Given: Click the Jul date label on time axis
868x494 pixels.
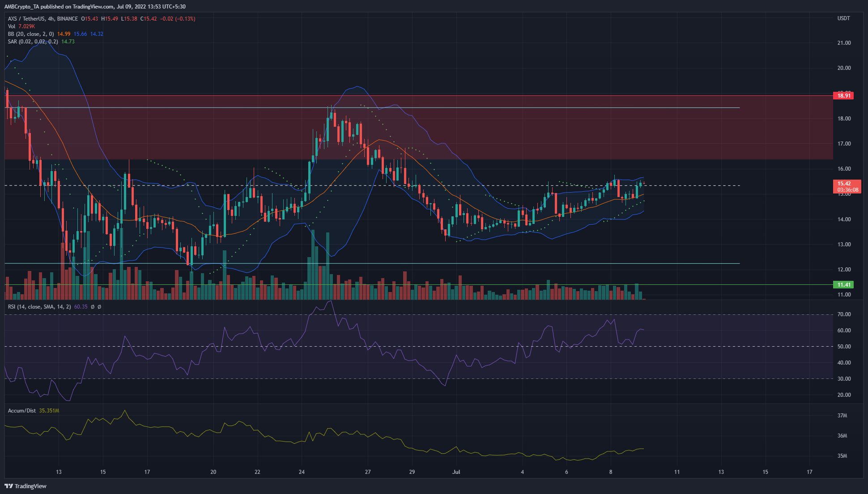Looking at the screenshot, I should coord(456,472).
